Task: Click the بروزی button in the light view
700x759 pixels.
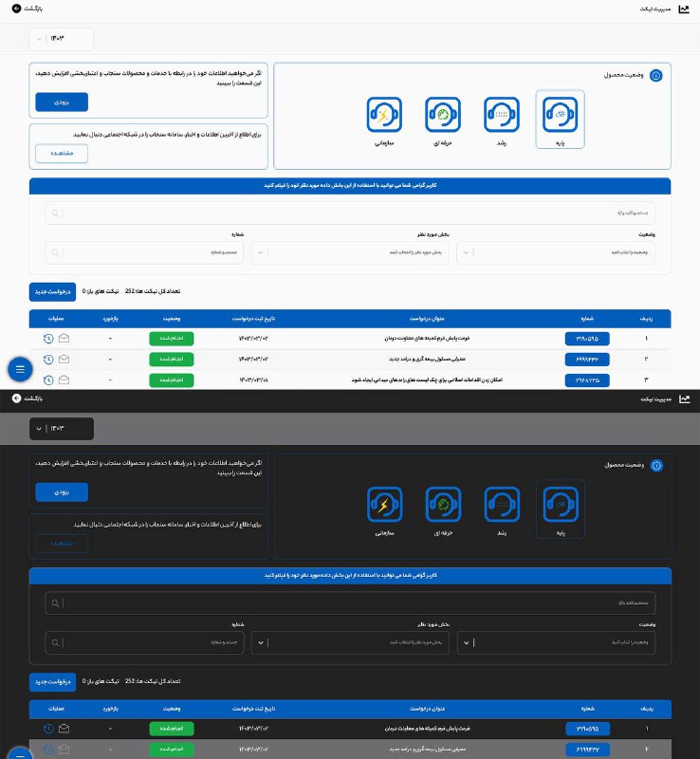Action: click(x=62, y=102)
